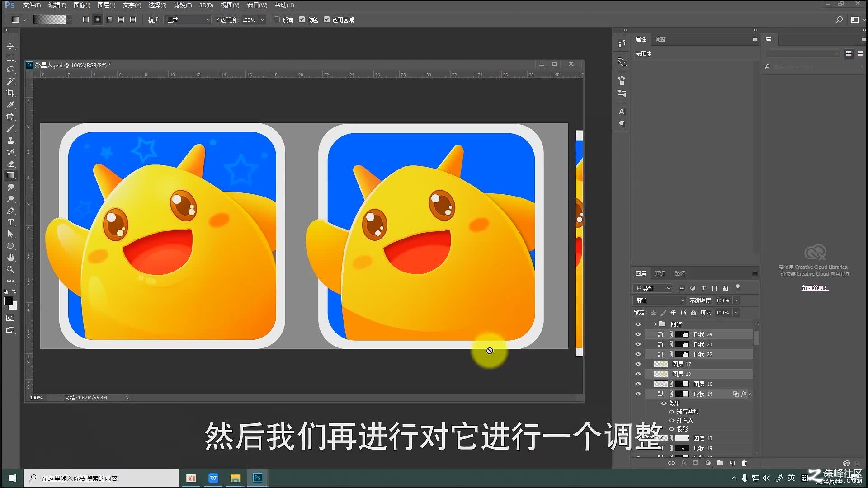Select the Clone Stamp tool
The height and width of the screenshot is (488, 868).
point(10,141)
